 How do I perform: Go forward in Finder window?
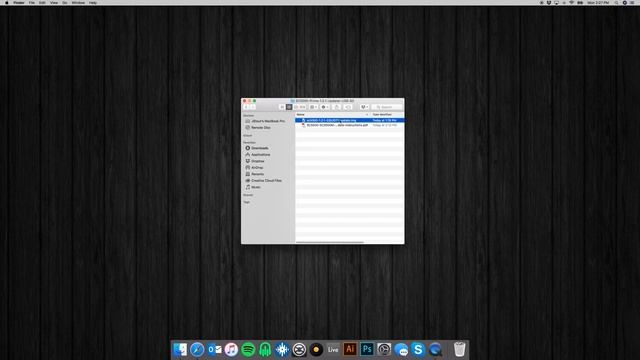(253, 107)
